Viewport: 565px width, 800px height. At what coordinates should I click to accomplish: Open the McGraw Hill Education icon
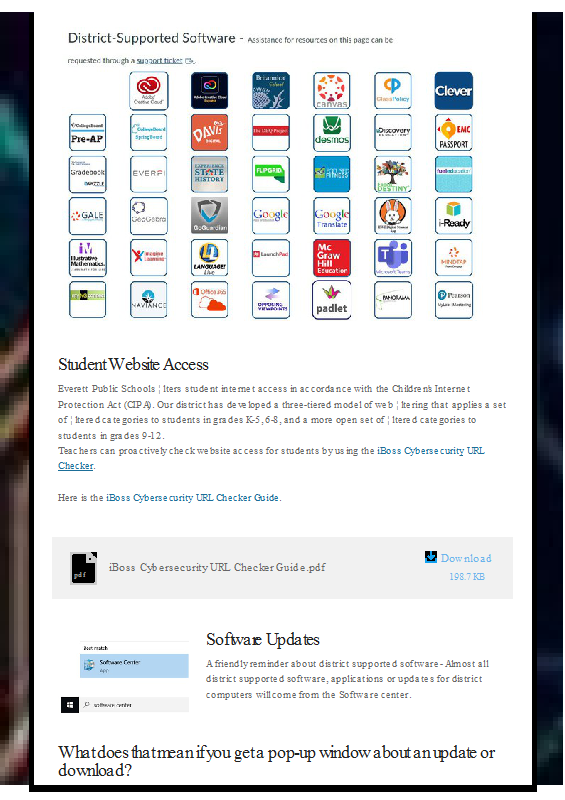[x=332, y=258]
